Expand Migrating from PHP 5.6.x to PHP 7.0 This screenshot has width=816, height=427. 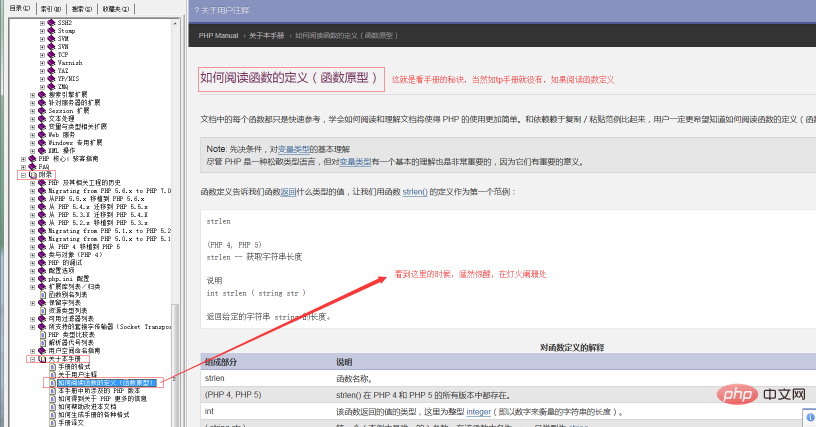coord(33,191)
